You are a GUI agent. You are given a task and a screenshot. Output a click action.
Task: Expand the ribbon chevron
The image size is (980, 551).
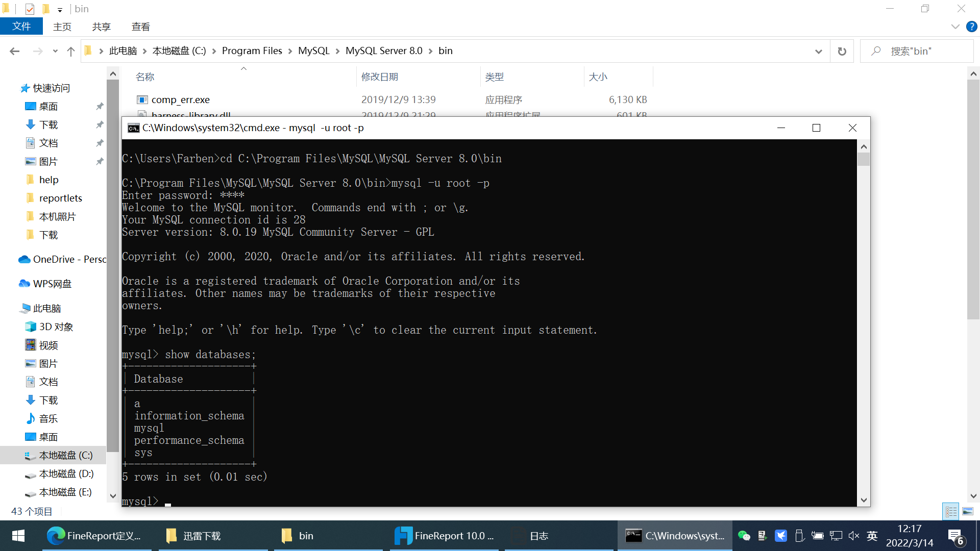(x=955, y=27)
